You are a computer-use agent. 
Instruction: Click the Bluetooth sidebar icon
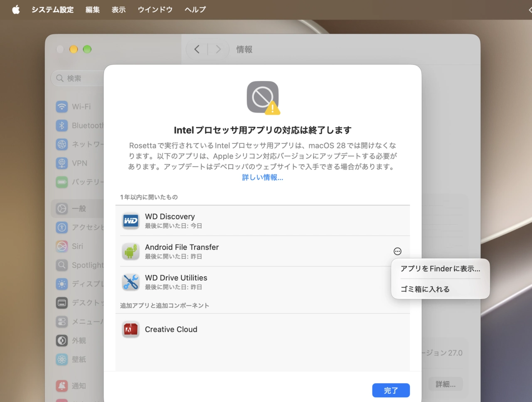[x=62, y=126]
